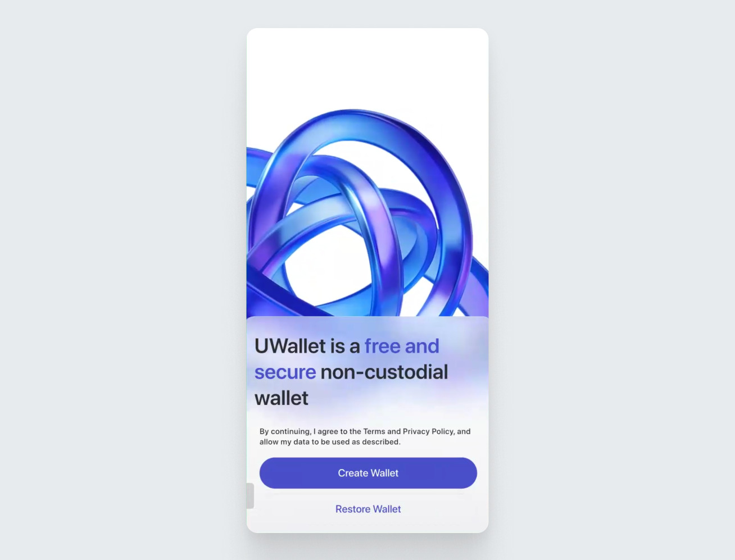This screenshot has width=735, height=560.
Task: Select the word UWallet in the headline
Action: pyautogui.click(x=290, y=346)
